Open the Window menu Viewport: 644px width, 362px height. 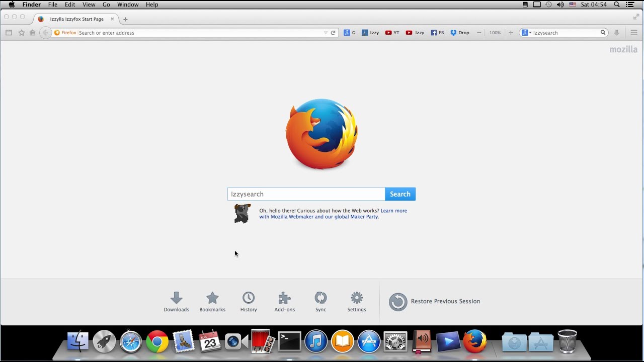[x=128, y=5]
